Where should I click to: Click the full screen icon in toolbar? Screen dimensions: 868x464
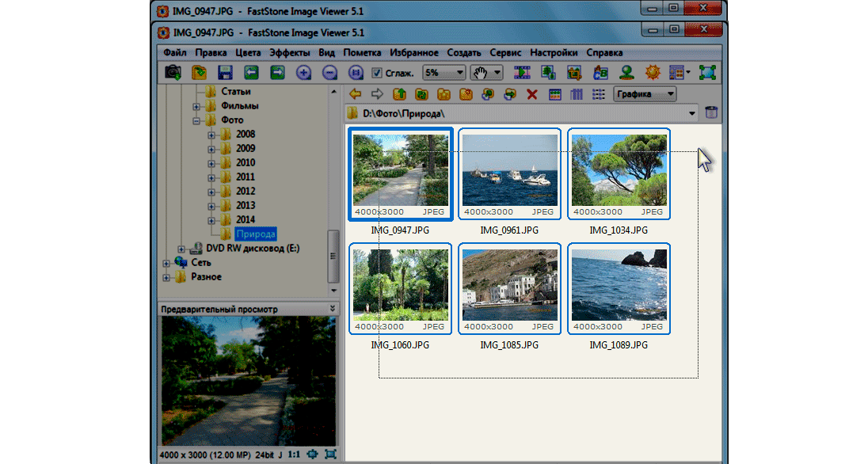(x=707, y=73)
